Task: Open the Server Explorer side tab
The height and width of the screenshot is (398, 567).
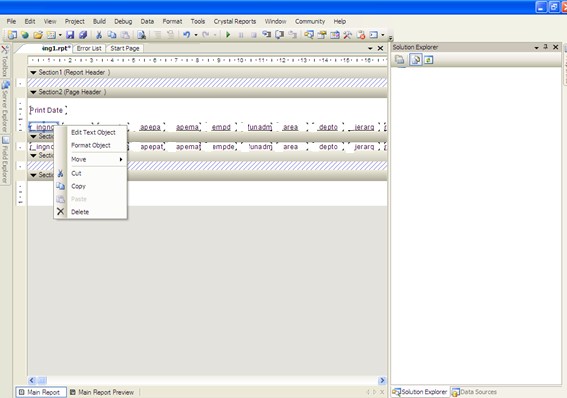Action: coord(5,107)
